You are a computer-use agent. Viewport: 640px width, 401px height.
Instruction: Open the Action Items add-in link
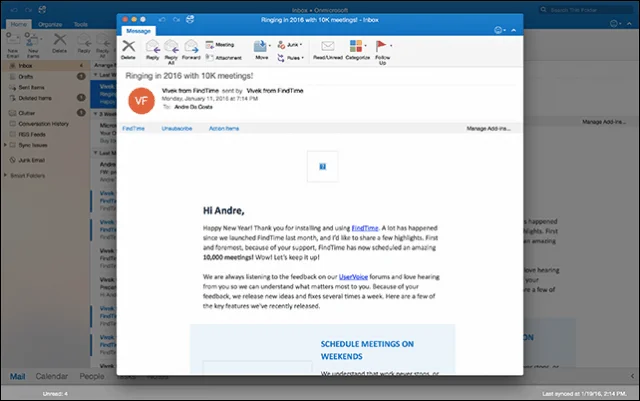pos(224,128)
